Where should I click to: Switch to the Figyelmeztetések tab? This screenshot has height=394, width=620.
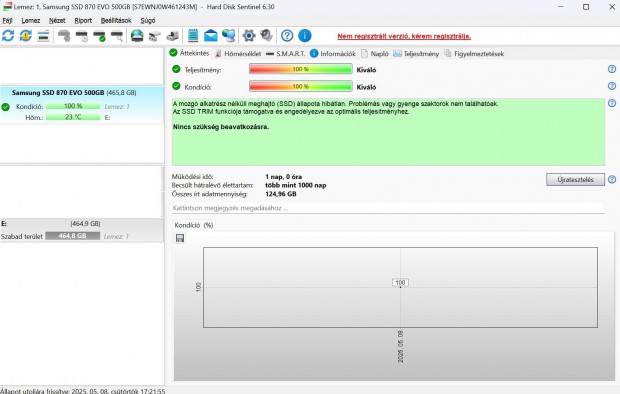(474, 53)
